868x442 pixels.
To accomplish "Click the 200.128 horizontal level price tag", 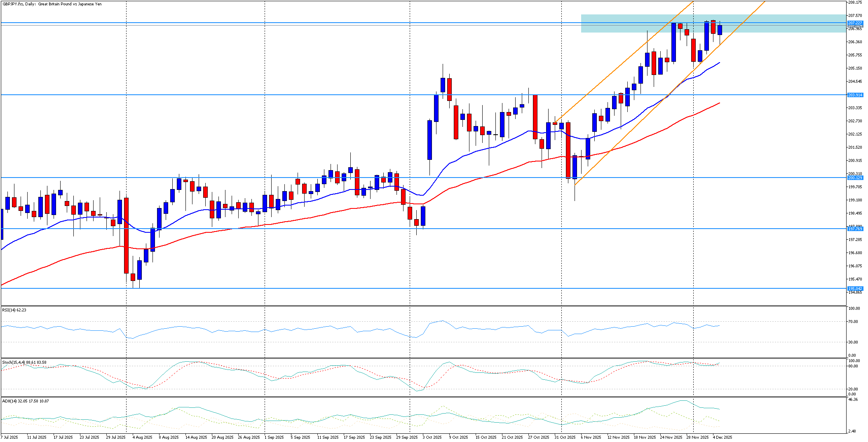I will click(855, 178).
